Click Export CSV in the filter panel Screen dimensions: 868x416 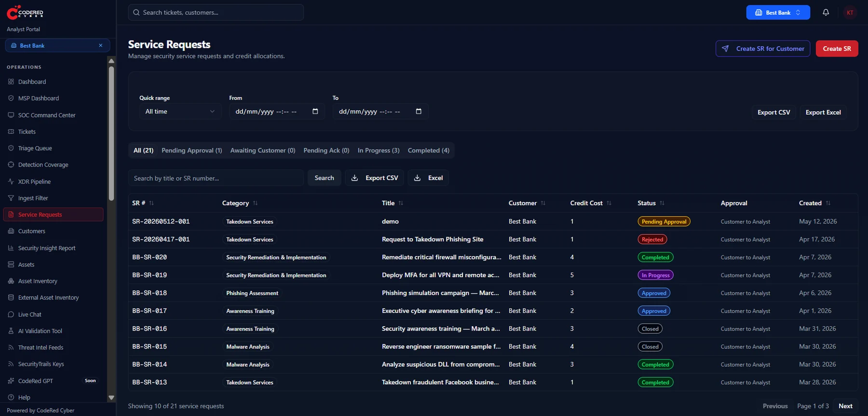[773, 112]
